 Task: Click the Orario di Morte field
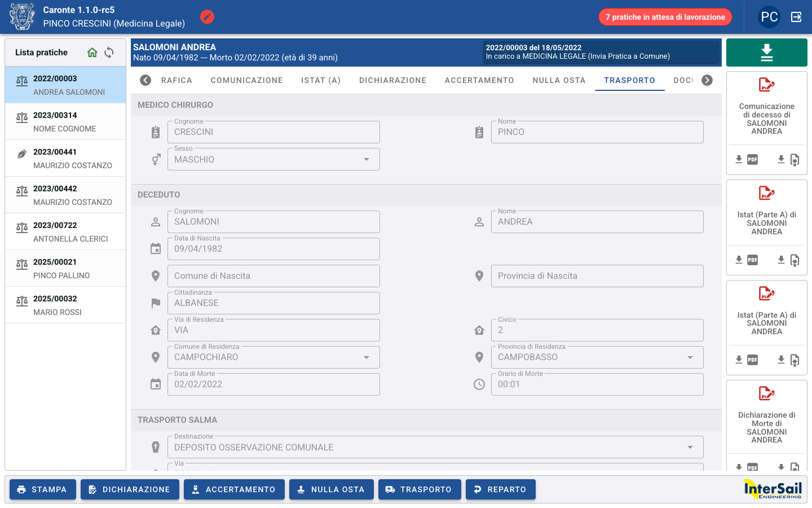(x=597, y=384)
